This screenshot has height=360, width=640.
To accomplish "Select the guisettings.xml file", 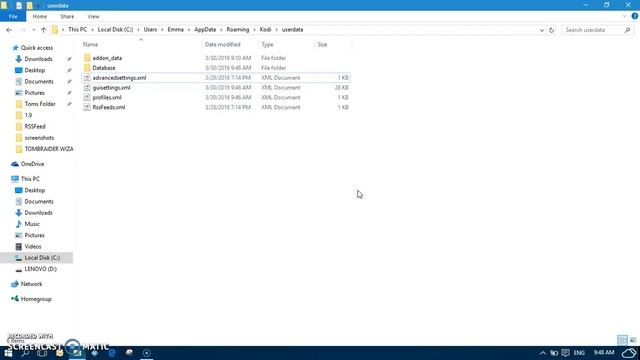I will (111, 87).
